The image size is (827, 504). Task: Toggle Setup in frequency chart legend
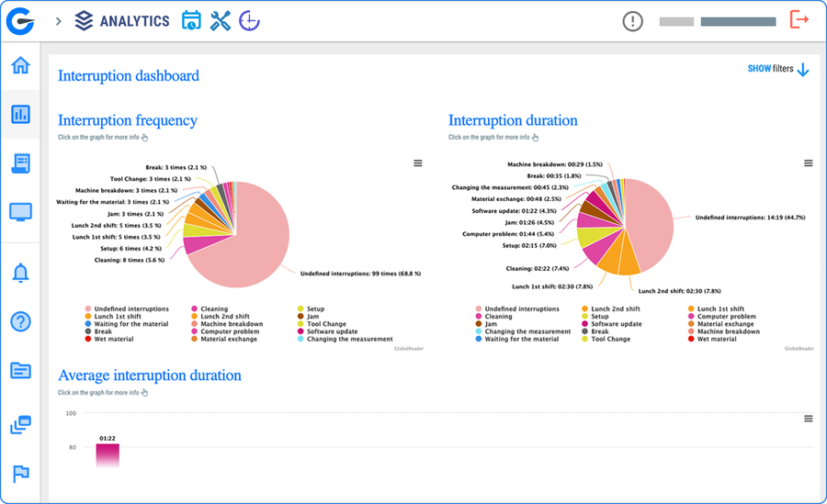click(x=311, y=309)
